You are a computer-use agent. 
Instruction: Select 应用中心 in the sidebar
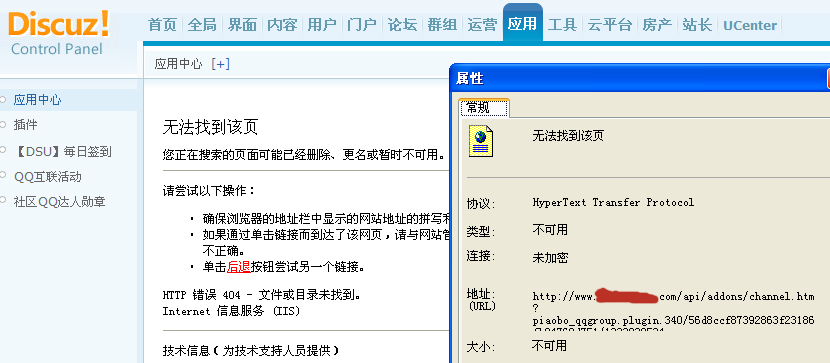(38, 100)
